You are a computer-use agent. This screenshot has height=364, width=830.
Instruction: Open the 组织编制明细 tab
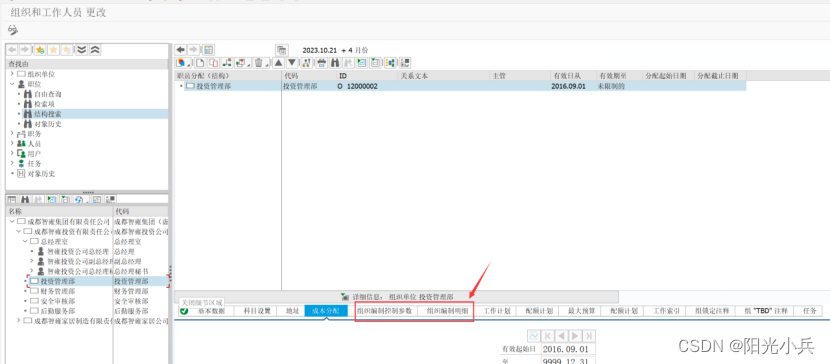click(x=448, y=311)
